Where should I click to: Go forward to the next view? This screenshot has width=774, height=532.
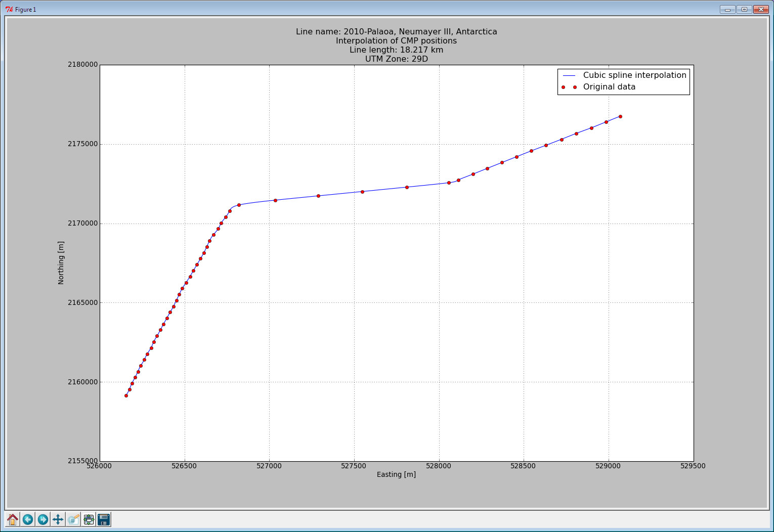click(x=43, y=519)
